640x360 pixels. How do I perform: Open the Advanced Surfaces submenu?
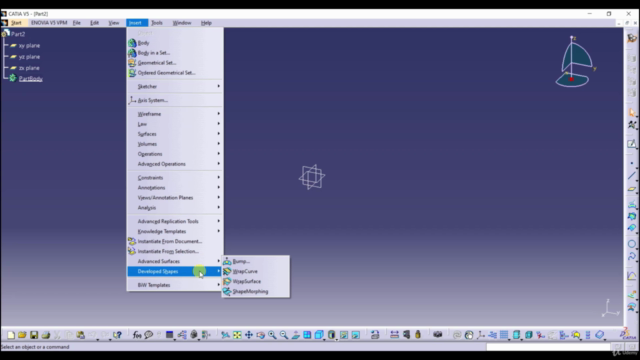(x=175, y=261)
